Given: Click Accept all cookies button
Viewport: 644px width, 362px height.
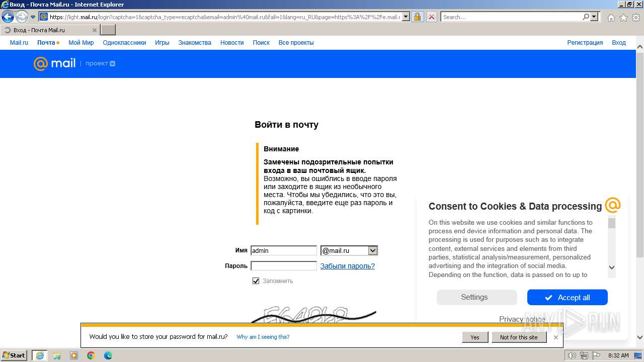Looking at the screenshot, I should (x=567, y=297).
